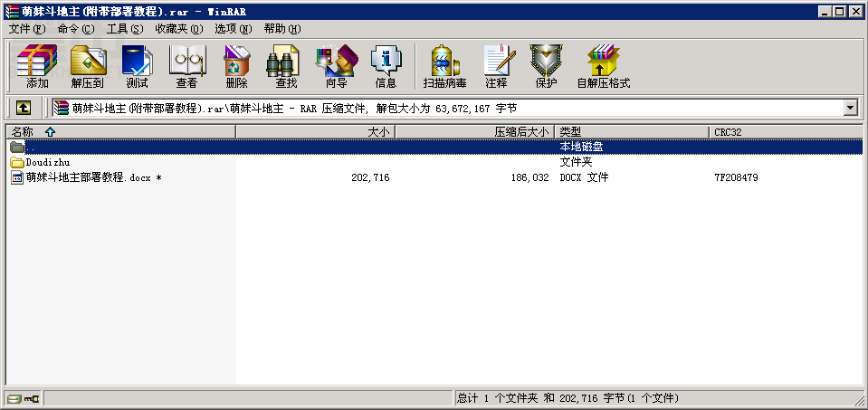This screenshot has height=410, width=868.
Task: Sort by Size (大小) column header
Action: [316, 131]
